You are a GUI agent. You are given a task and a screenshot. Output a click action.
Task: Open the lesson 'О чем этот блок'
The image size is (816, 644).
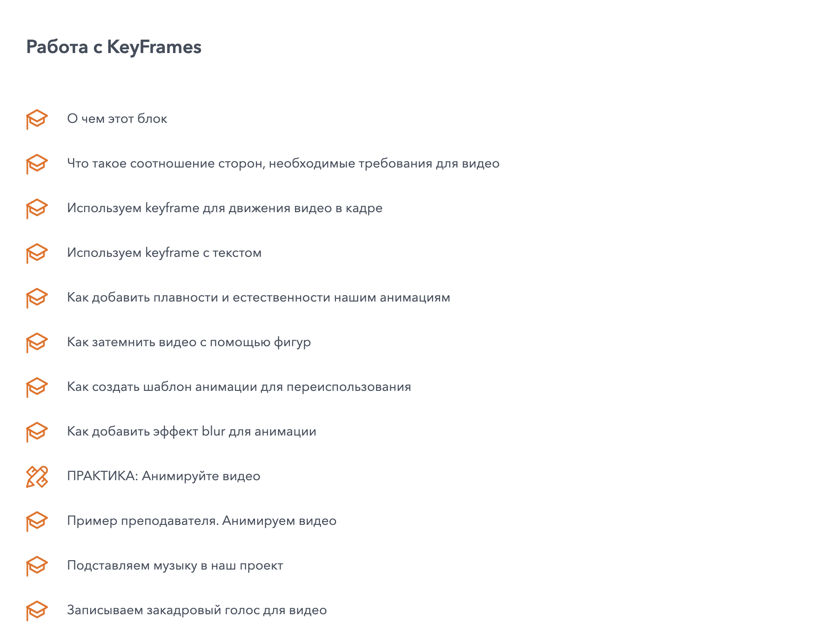[x=117, y=119]
